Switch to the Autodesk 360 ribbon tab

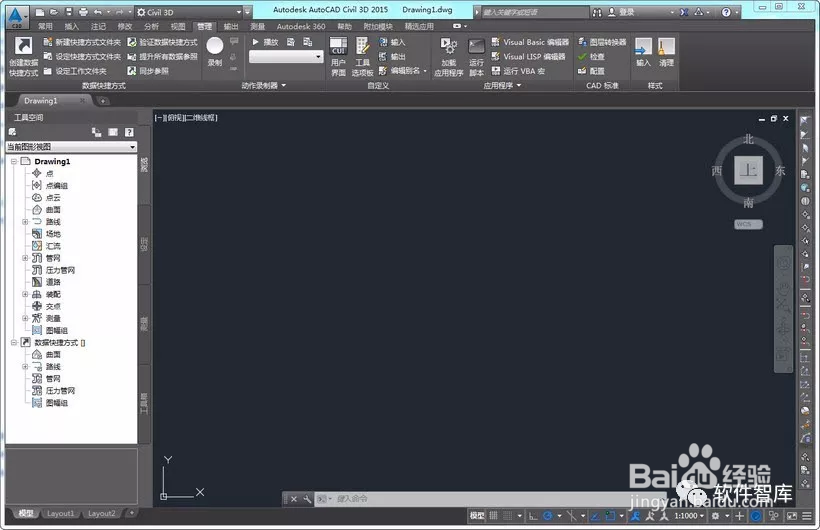301,26
